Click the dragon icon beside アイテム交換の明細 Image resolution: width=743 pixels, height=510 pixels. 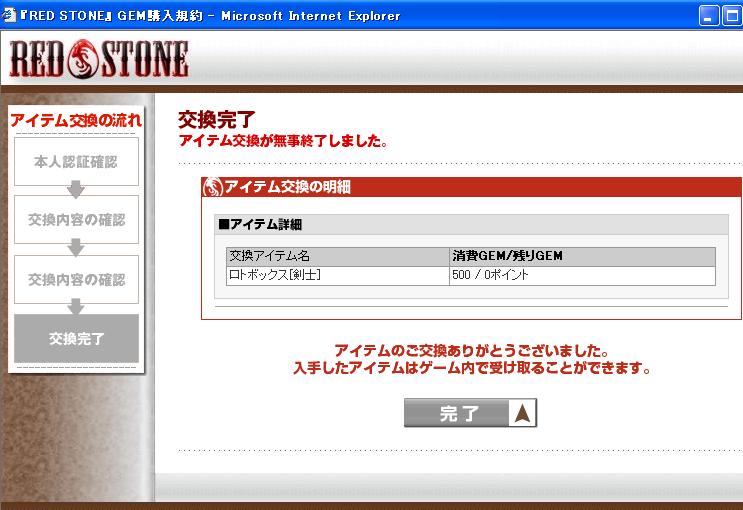tap(213, 187)
